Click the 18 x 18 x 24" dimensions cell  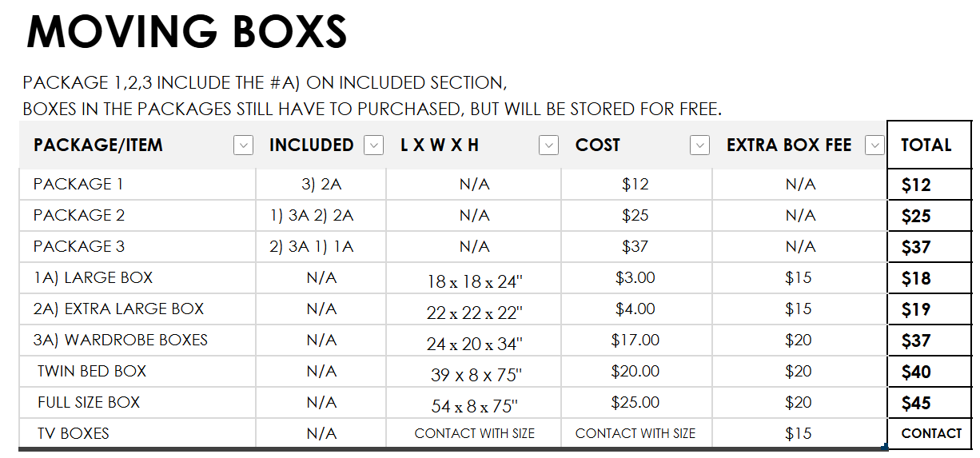(x=474, y=281)
